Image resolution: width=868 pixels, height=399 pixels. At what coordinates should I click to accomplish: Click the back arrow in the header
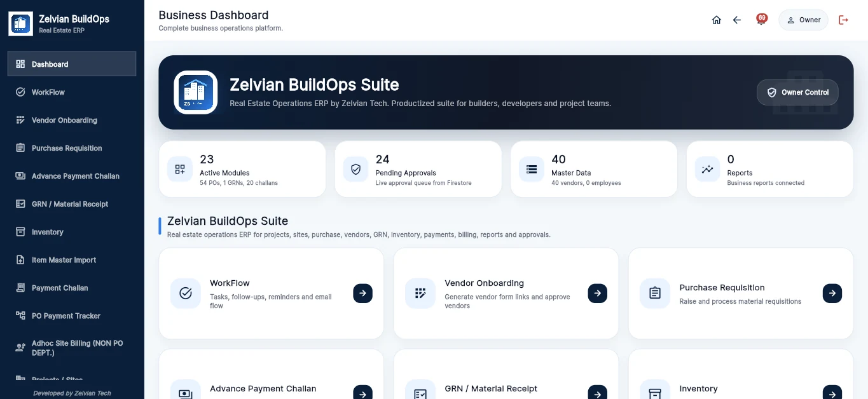737,20
